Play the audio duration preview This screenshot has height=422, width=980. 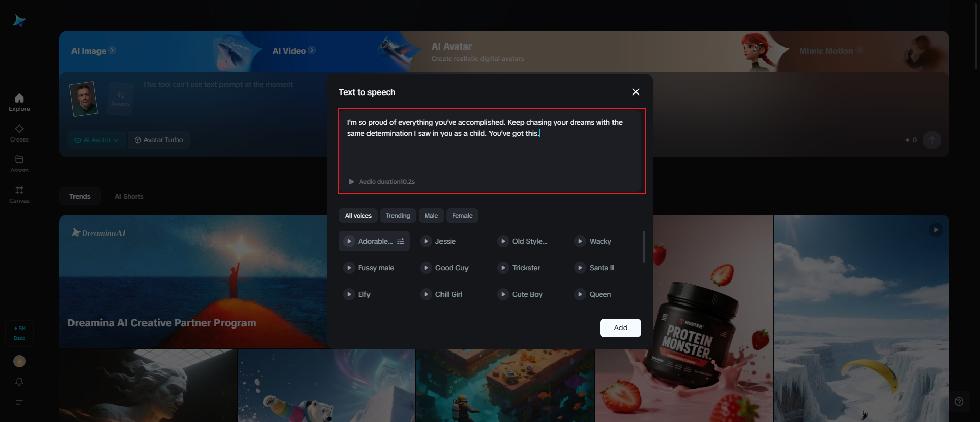tap(351, 182)
